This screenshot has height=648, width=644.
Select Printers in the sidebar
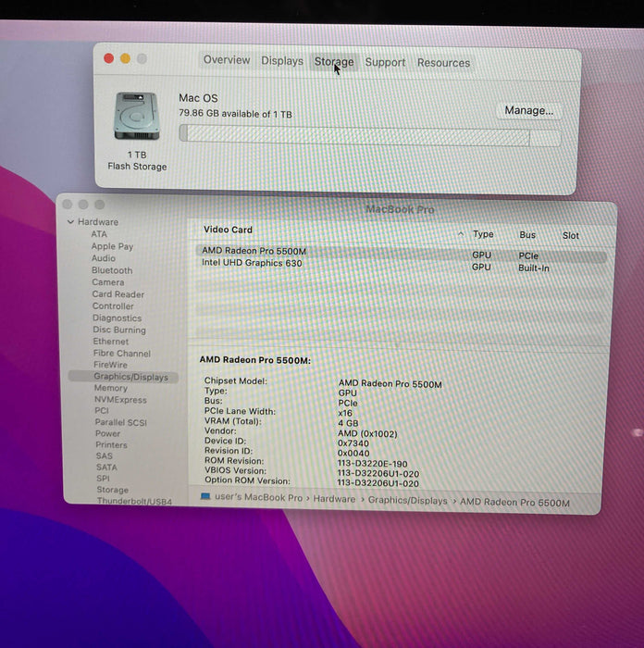point(111,445)
